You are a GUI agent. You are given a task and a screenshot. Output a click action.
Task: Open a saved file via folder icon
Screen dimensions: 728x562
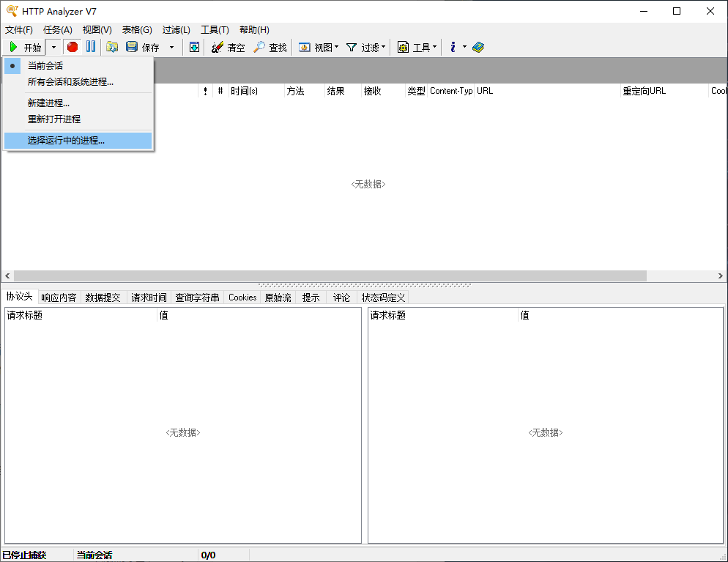pyautogui.click(x=112, y=47)
